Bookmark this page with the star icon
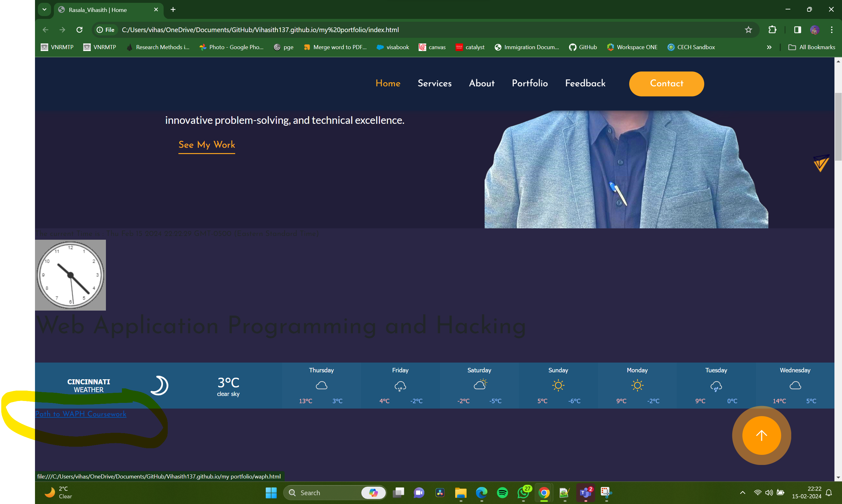Screen dimensions: 842x504 click(749, 30)
